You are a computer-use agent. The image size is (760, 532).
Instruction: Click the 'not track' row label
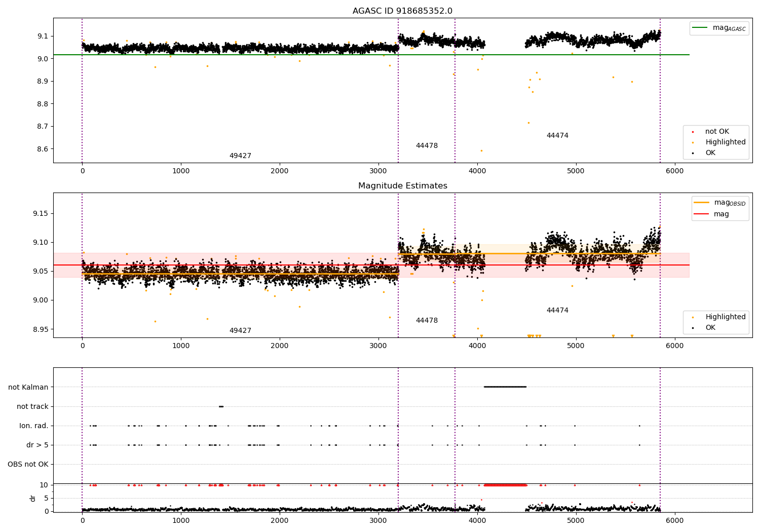point(32,406)
